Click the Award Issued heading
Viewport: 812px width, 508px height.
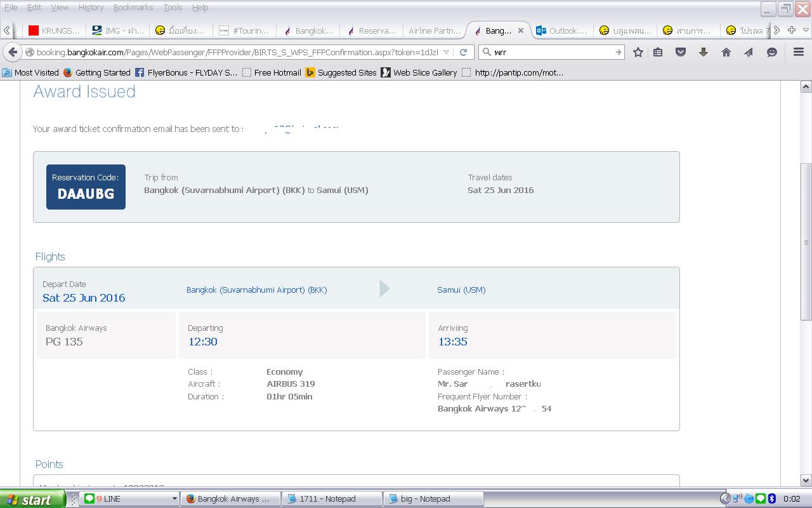pos(84,91)
